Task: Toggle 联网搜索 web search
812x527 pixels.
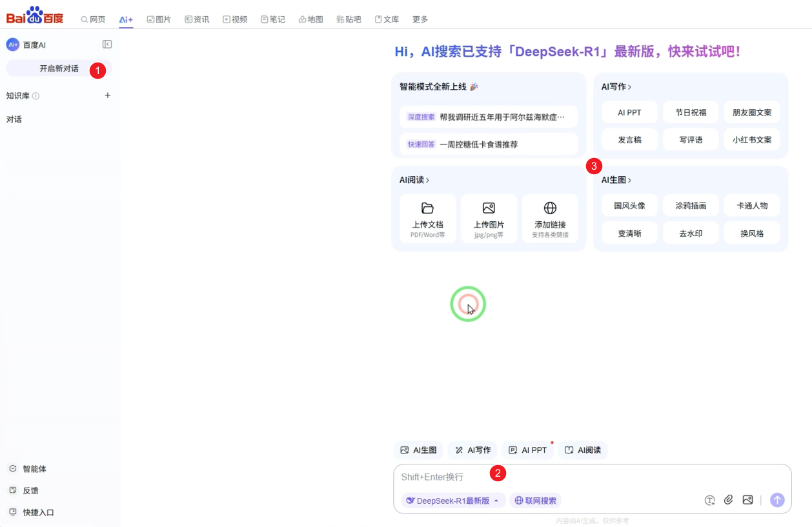Action: click(536, 501)
